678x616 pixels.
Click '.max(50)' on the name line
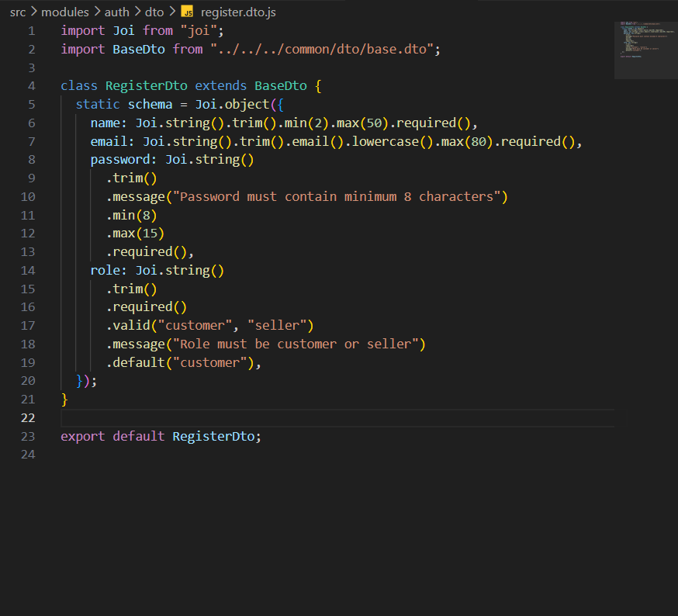click(360, 123)
